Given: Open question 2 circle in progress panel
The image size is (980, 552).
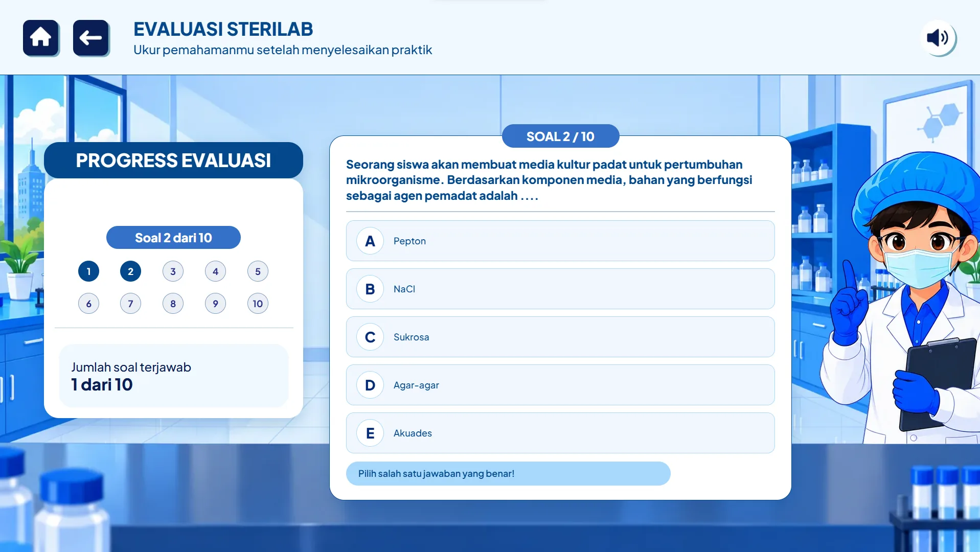Looking at the screenshot, I should click(x=130, y=271).
